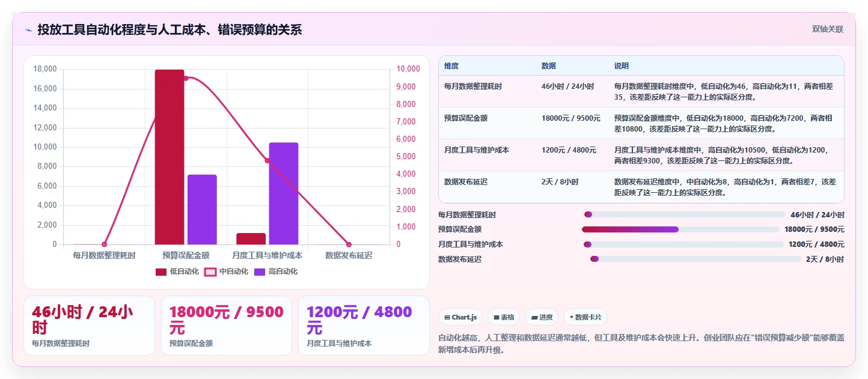Click x-axis label 数据发布延迟
The height and width of the screenshot is (379, 868).
[349, 255]
